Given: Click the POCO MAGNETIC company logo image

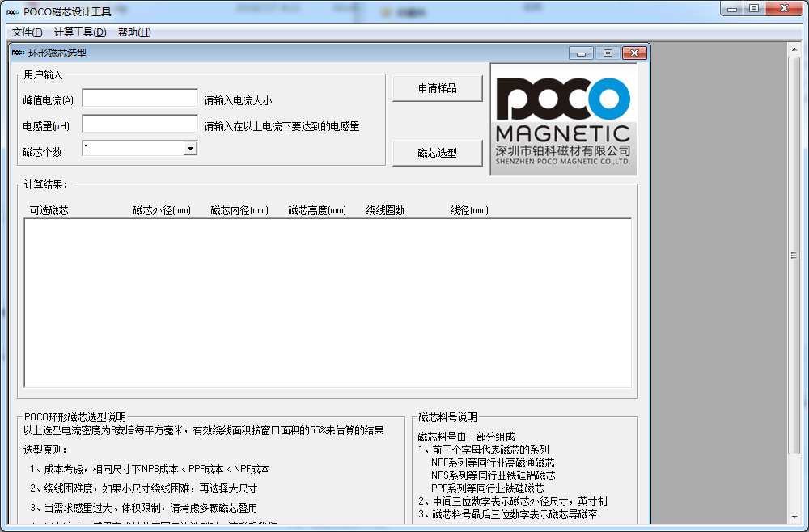Looking at the screenshot, I should pyautogui.click(x=562, y=119).
